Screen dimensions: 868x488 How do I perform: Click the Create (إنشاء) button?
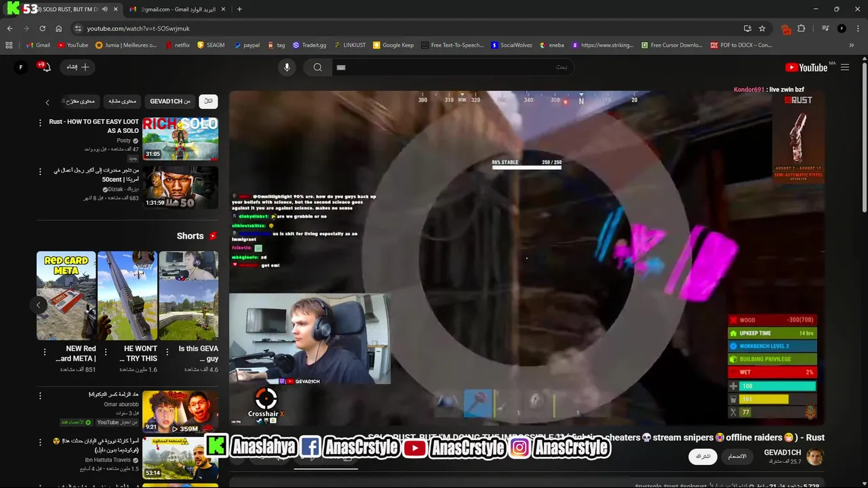click(x=78, y=67)
